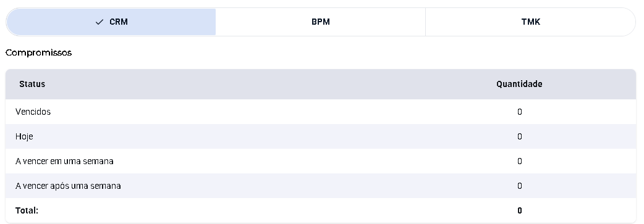Switch to the BPM tab
The height and width of the screenshot is (224, 644).
point(320,22)
